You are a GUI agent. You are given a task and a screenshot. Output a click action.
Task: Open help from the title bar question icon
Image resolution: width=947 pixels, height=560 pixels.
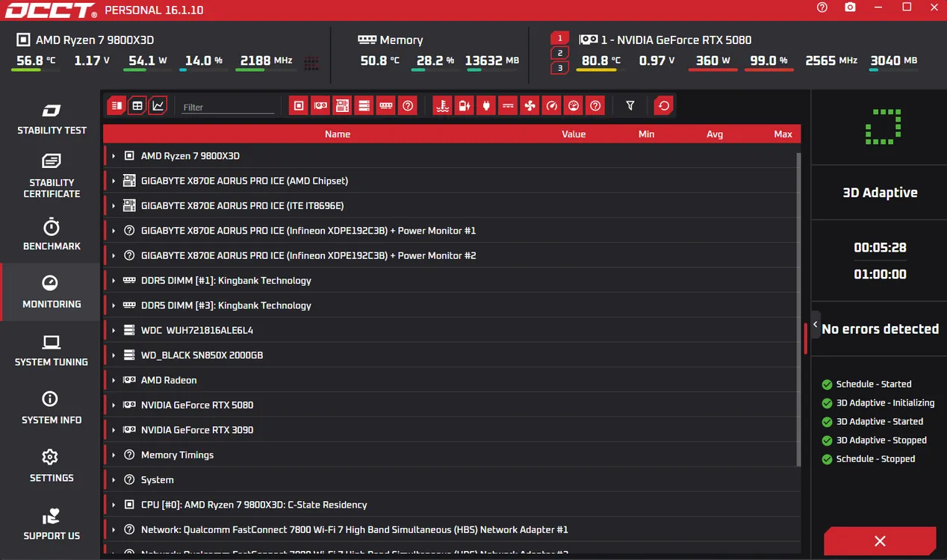pyautogui.click(x=822, y=7)
